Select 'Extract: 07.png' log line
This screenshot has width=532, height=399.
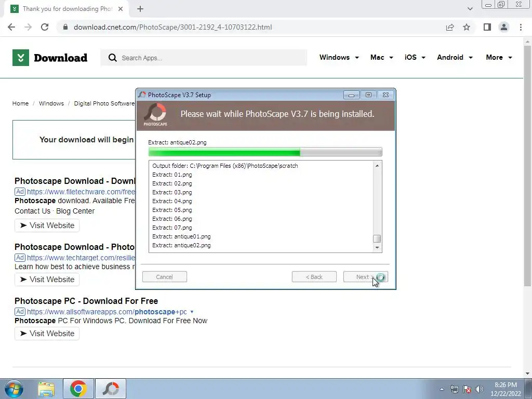[172, 228]
